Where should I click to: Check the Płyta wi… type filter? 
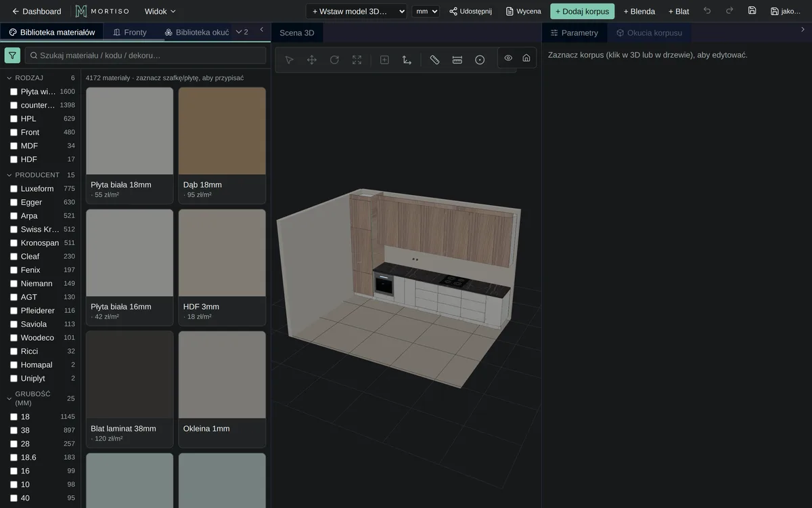pyautogui.click(x=14, y=91)
